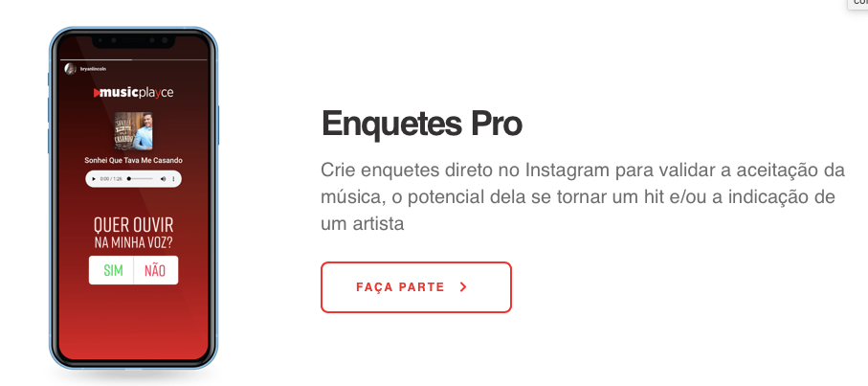Open the audio player three-dot menu
Viewport: 868px width, 386px height.
[173, 179]
